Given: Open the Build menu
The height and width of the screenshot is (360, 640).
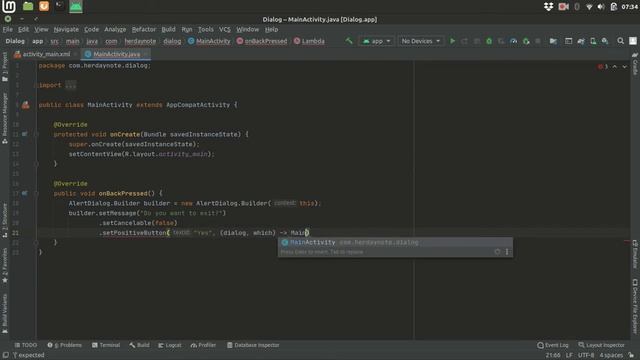Looking at the screenshot, I should pos(168,29).
